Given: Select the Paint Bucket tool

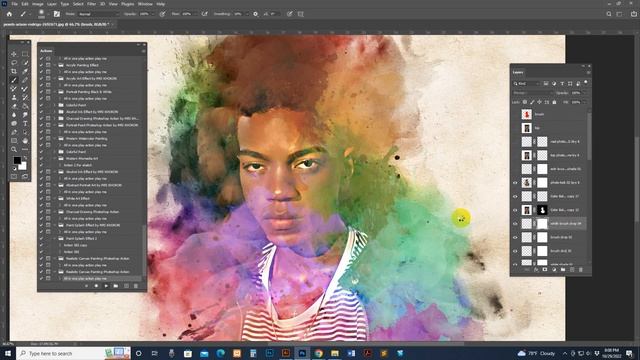Looking at the screenshot, I should [25, 106].
